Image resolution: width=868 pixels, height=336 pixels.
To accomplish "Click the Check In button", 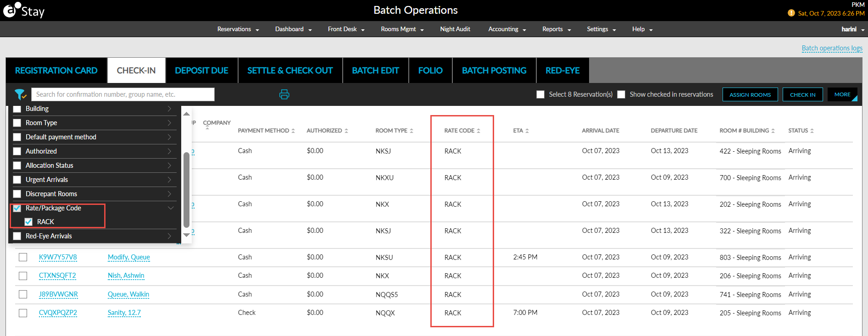I will coord(803,94).
